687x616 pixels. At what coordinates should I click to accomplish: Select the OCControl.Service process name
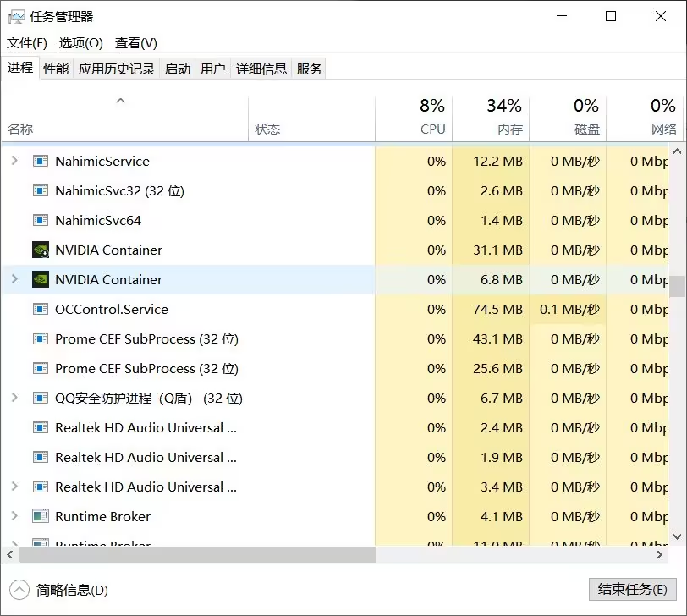pos(112,310)
